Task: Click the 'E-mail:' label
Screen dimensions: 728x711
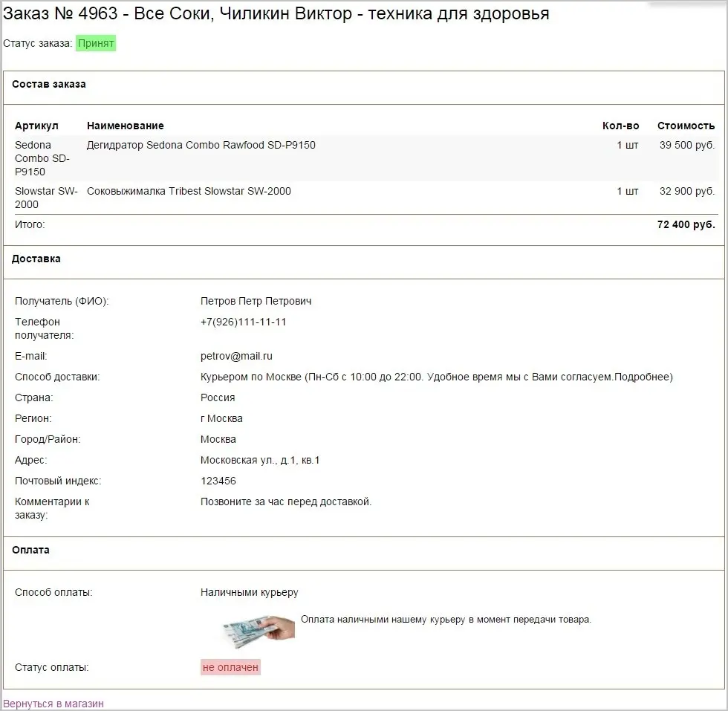Action: click(30, 356)
